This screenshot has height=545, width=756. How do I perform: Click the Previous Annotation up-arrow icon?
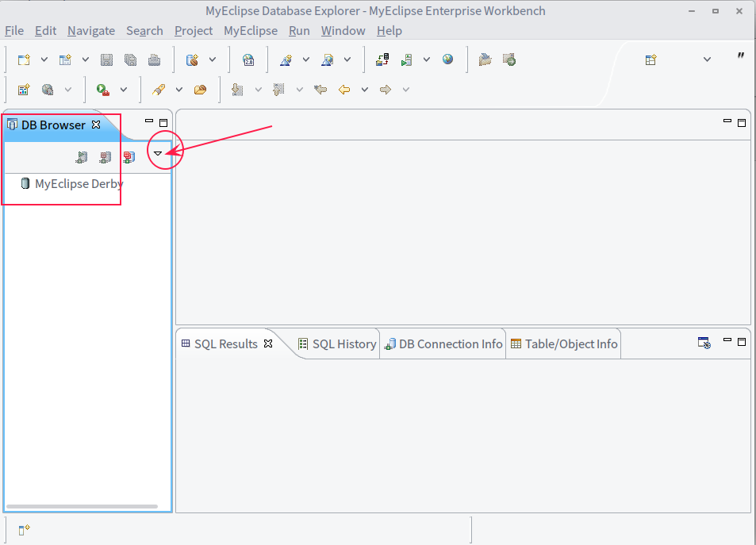[x=278, y=90]
